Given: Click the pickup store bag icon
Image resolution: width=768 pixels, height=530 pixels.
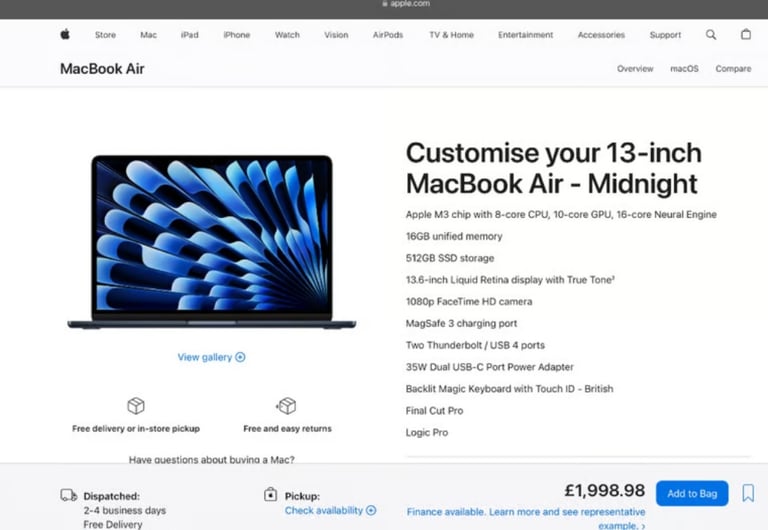Looking at the screenshot, I should coord(270,494).
